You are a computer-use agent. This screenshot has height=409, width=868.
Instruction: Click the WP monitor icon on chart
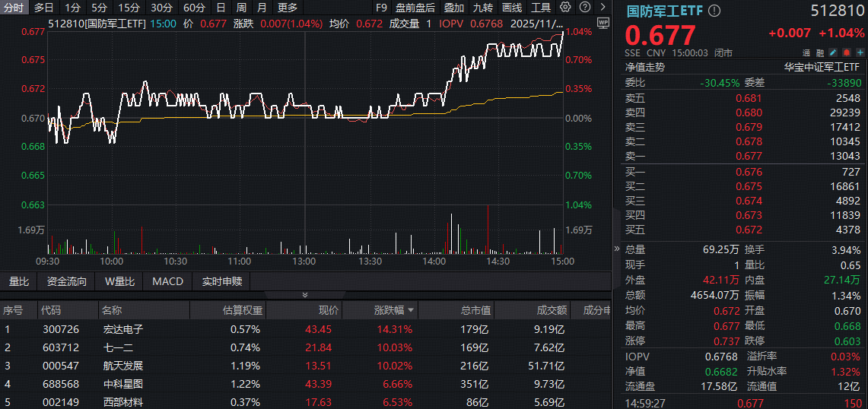pyautogui.click(x=603, y=23)
